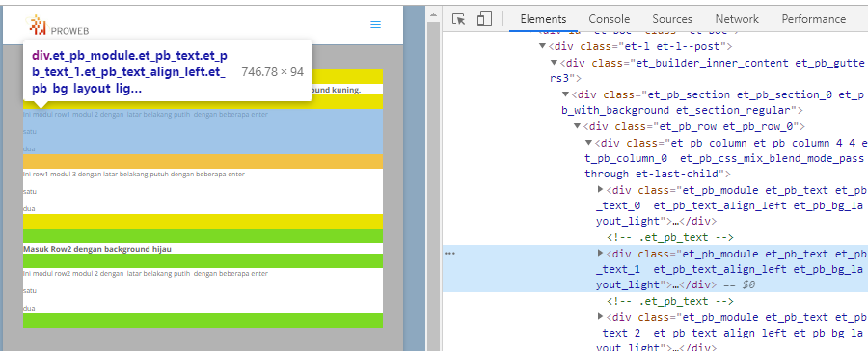
Task: Open the Console tab
Action: [609, 19]
